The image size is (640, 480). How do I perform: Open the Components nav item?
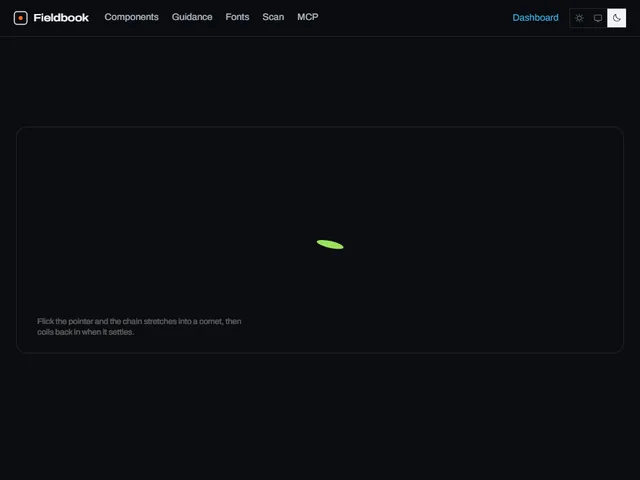pyautogui.click(x=131, y=17)
